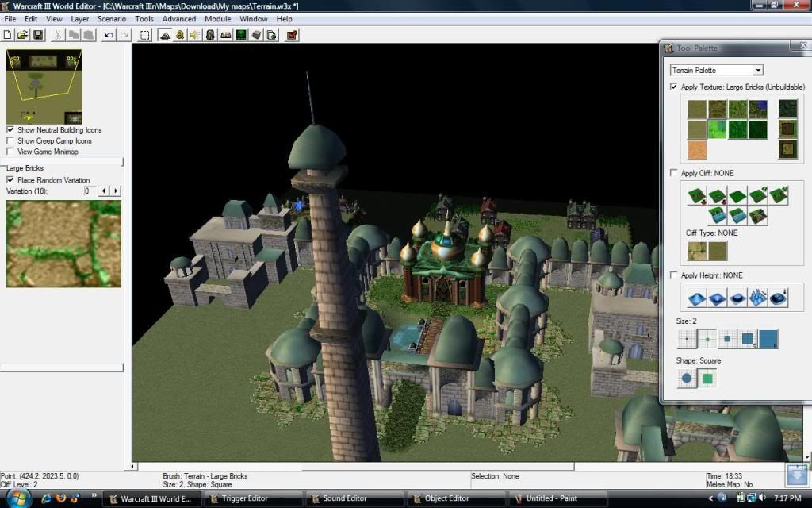The width and height of the screenshot is (812, 508).
Task: Select the Lower height tool
Action: (x=717, y=298)
